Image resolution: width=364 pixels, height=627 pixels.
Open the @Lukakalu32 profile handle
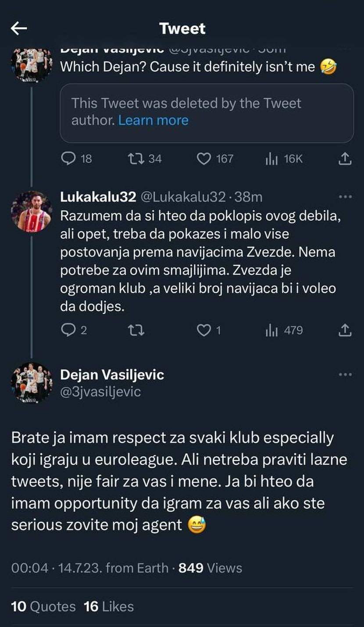182,197
